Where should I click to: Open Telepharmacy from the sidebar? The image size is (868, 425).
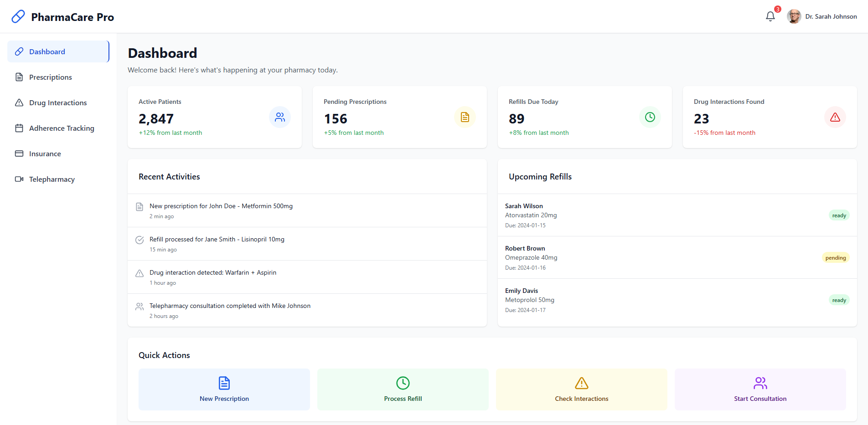(x=52, y=179)
